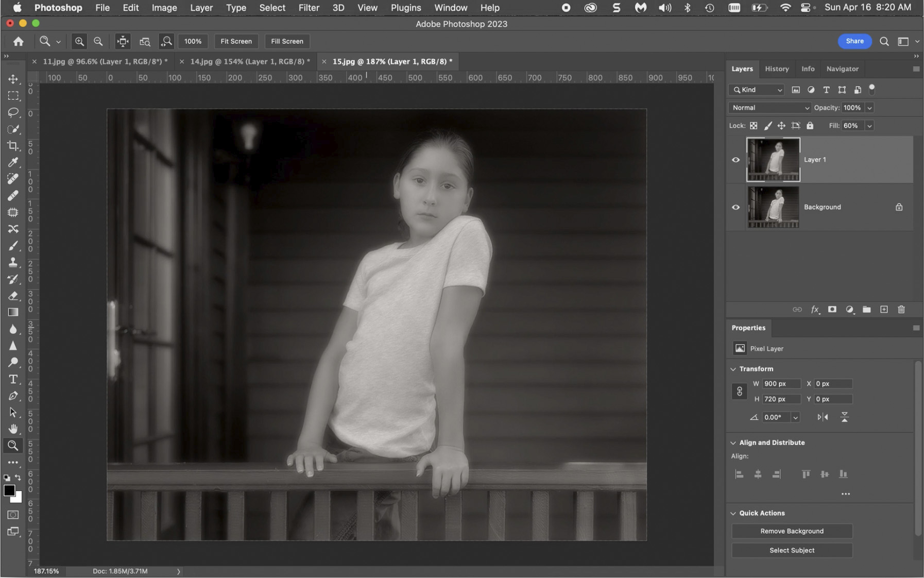Viewport: 924px width, 578px height.
Task: Click the Select Subject button
Action: point(791,550)
